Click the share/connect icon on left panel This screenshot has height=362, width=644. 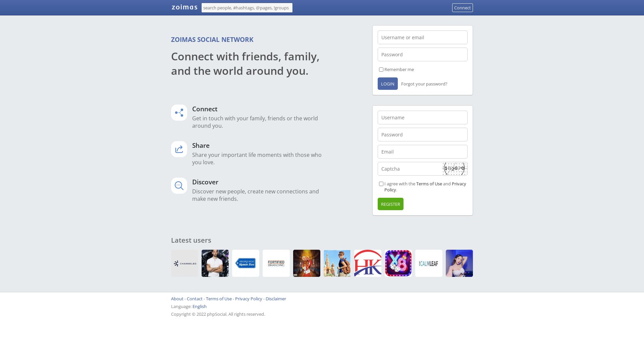click(179, 113)
